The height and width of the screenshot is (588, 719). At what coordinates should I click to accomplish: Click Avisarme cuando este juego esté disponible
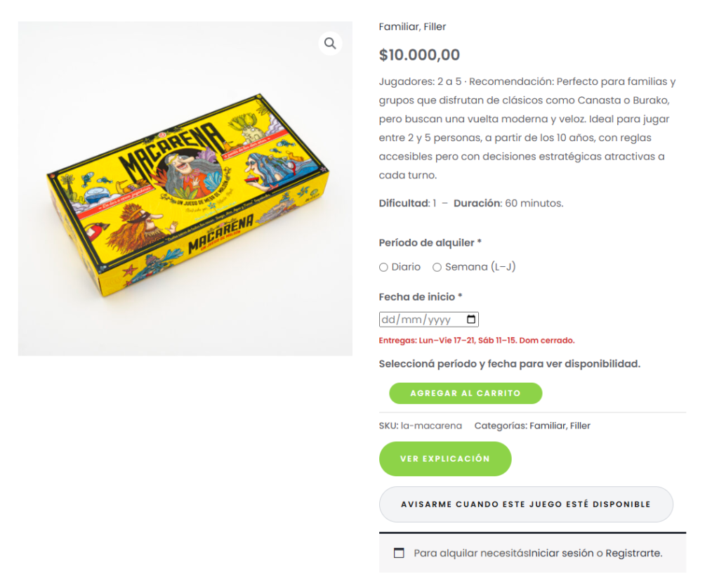tap(525, 504)
